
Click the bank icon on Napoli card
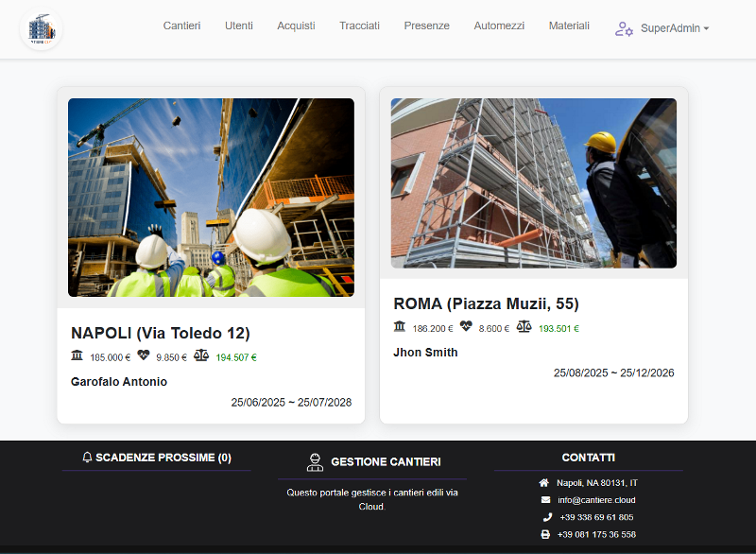[x=77, y=356]
